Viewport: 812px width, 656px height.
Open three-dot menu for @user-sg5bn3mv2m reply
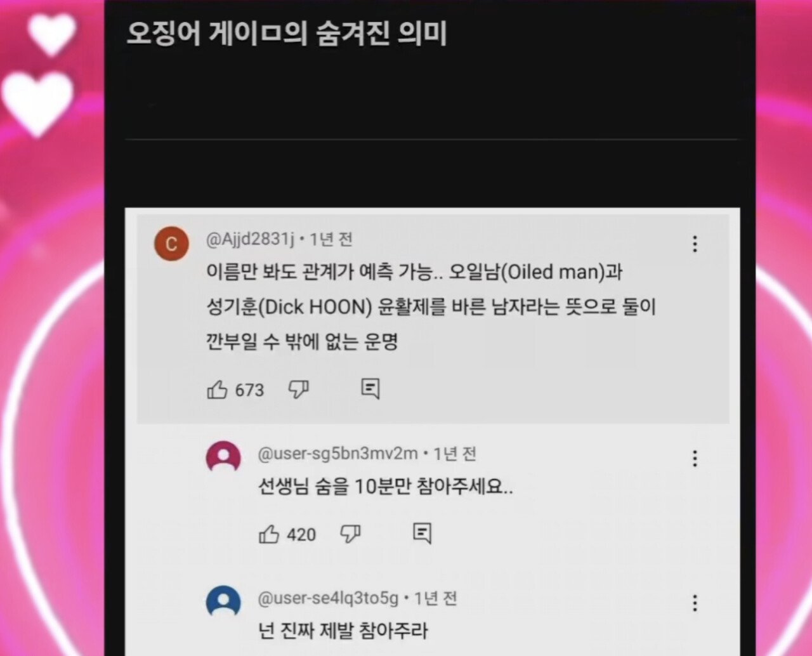pyautogui.click(x=695, y=458)
